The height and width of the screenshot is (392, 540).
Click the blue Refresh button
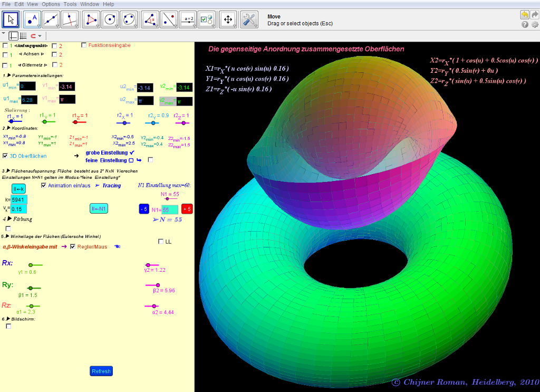point(101,371)
